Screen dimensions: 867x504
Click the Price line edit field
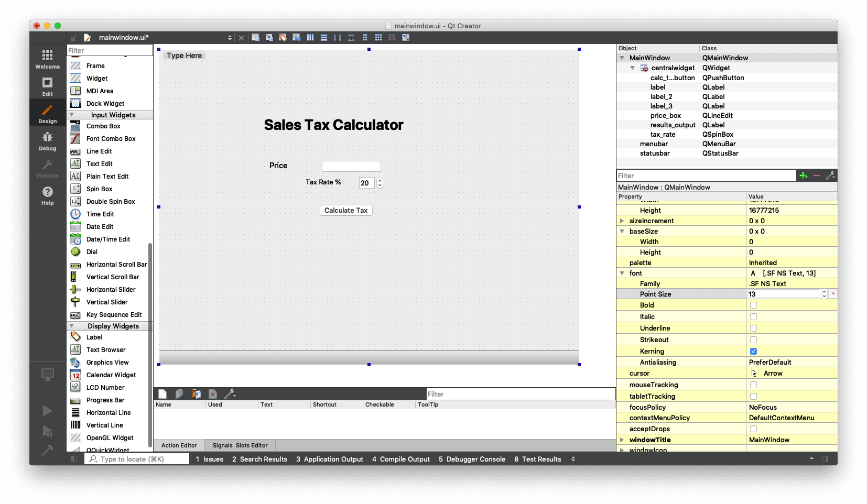[351, 166]
